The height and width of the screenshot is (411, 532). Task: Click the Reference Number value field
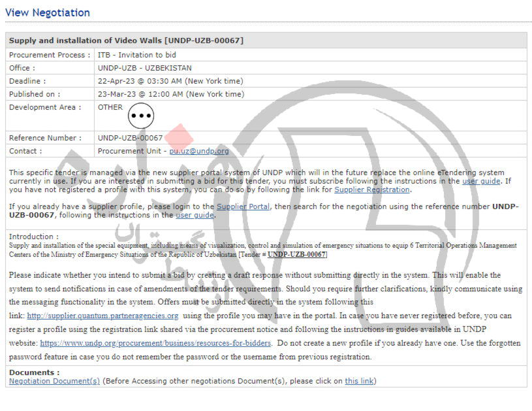click(x=130, y=138)
